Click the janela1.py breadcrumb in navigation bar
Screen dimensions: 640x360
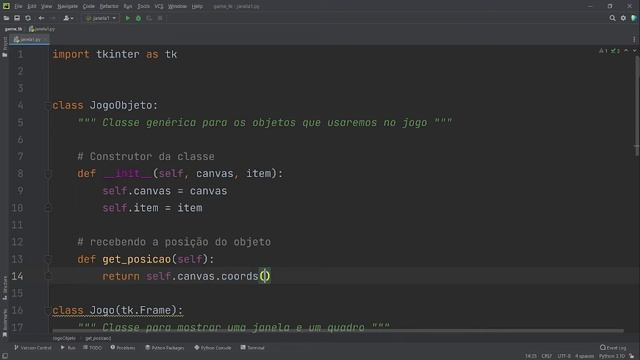click(x=42, y=29)
